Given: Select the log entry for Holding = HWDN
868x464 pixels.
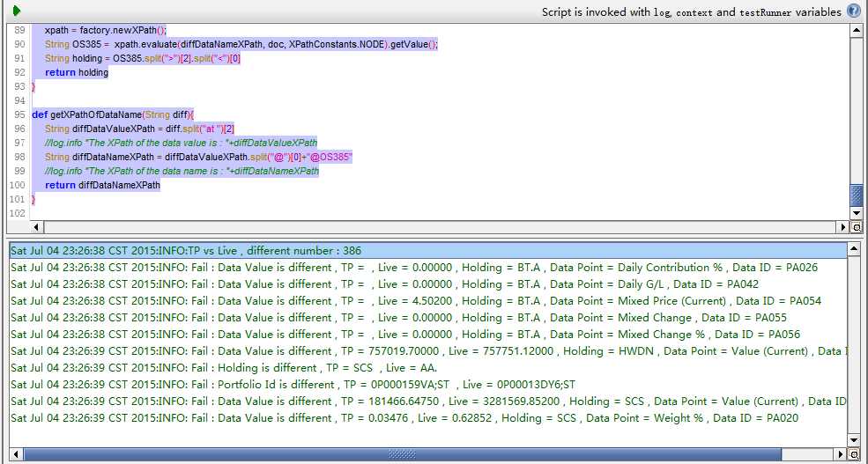Looking at the screenshot, I should pos(428,351).
